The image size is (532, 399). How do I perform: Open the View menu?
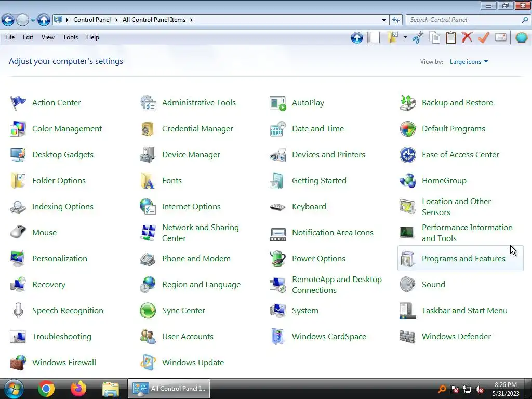(x=48, y=37)
